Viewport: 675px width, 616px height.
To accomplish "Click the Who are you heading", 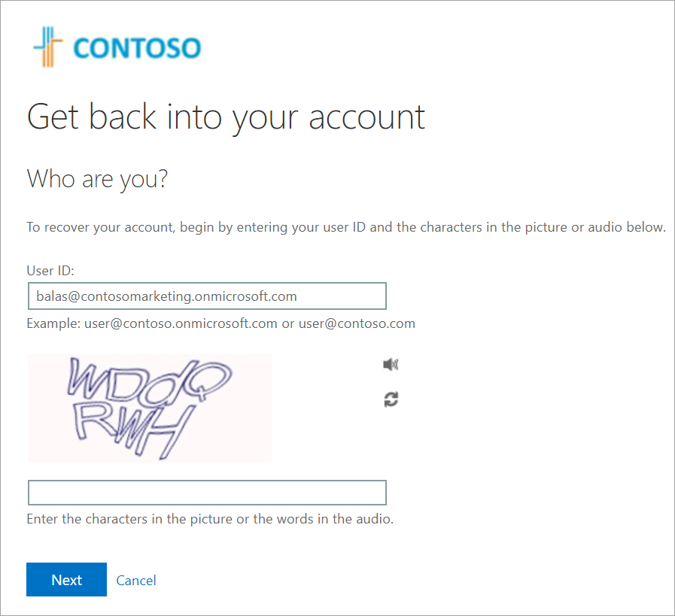I will pos(96,178).
